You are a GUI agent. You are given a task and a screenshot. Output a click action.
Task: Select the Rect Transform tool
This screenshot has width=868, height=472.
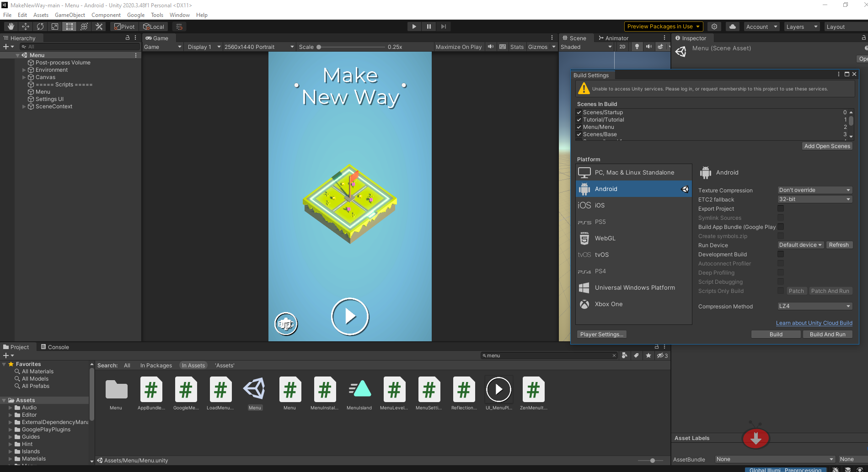(x=70, y=26)
